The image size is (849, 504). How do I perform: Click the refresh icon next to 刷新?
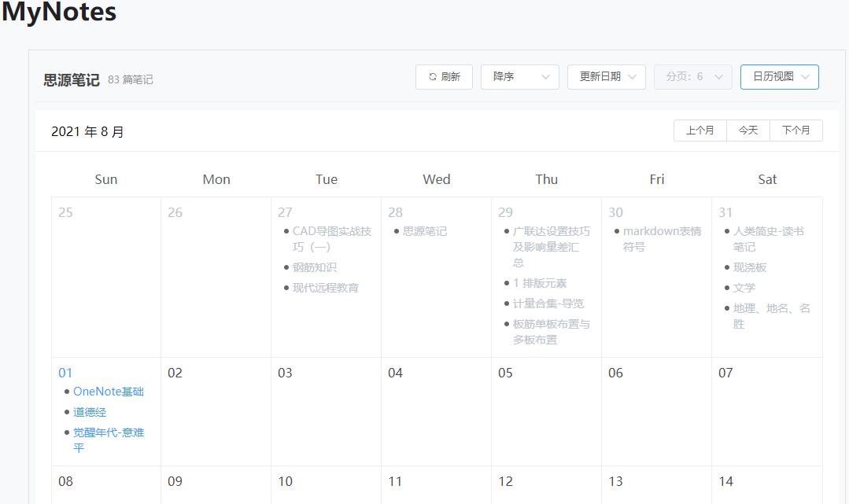[x=432, y=76]
